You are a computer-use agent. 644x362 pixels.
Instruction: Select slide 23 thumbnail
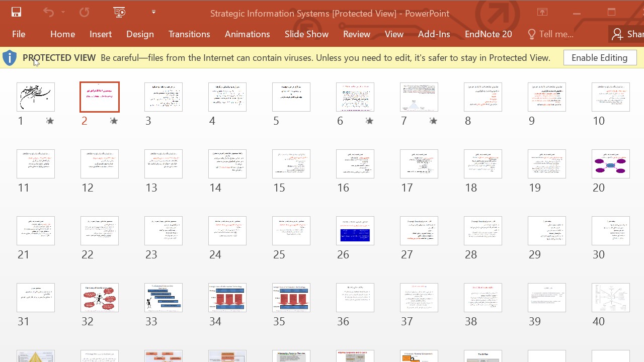pos(164,231)
